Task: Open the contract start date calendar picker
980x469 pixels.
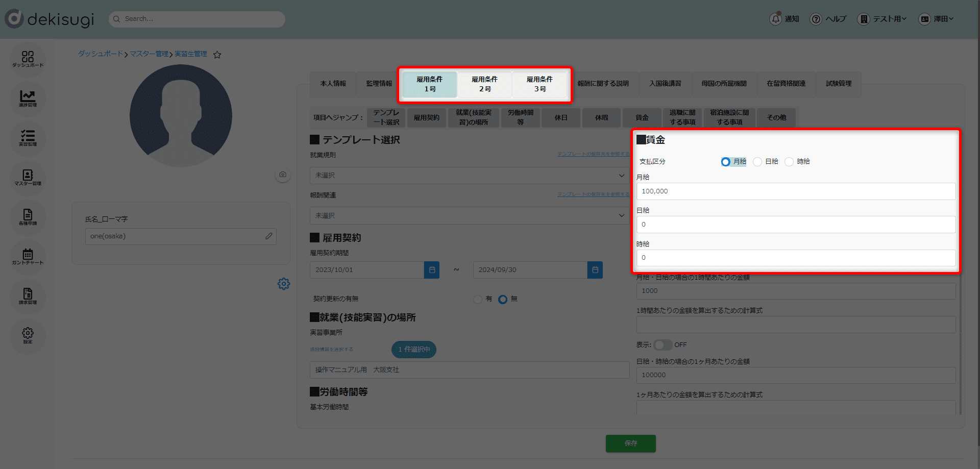Action: 432,270
